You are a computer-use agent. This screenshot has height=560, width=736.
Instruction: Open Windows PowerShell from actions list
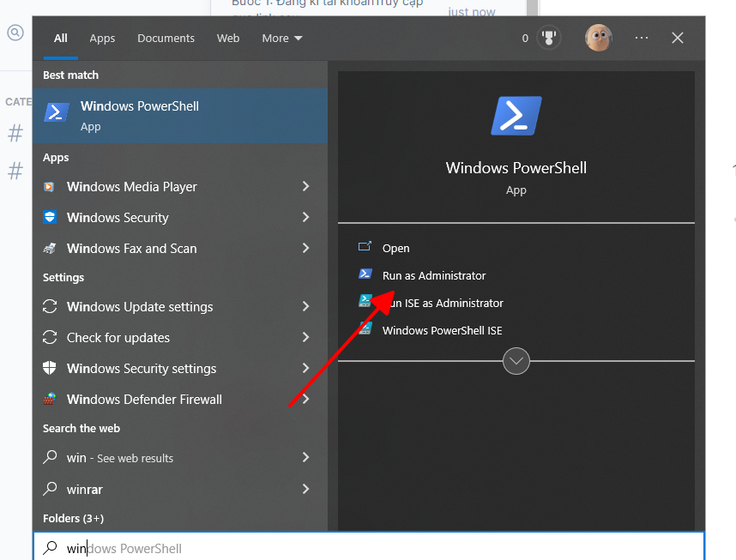click(x=395, y=249)
